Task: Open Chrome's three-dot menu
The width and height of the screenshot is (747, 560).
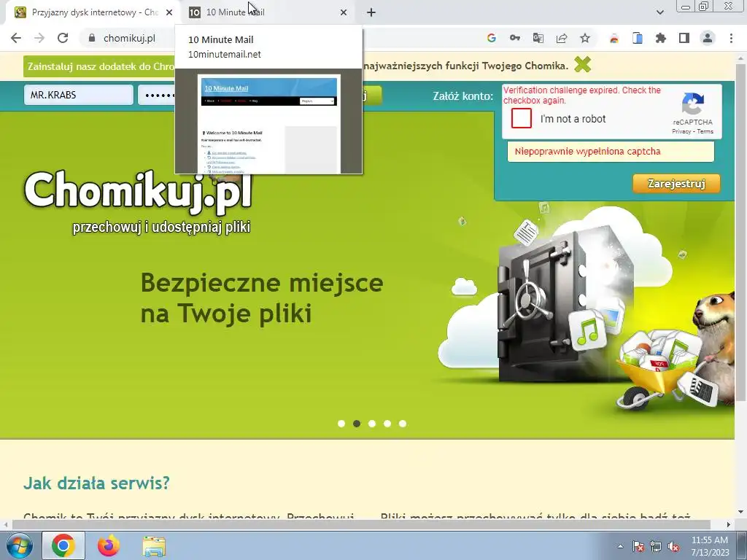Action: point(731,38)
